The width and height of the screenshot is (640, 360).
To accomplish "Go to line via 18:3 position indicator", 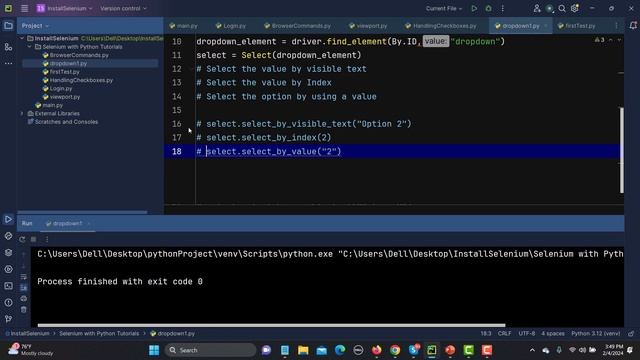I will pyautogui.click(x=486, y=333).
